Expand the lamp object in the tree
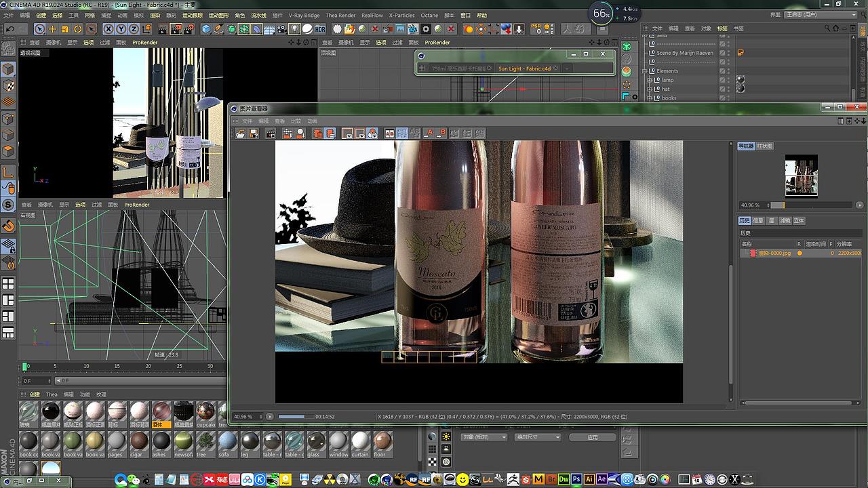 point(649,80)
